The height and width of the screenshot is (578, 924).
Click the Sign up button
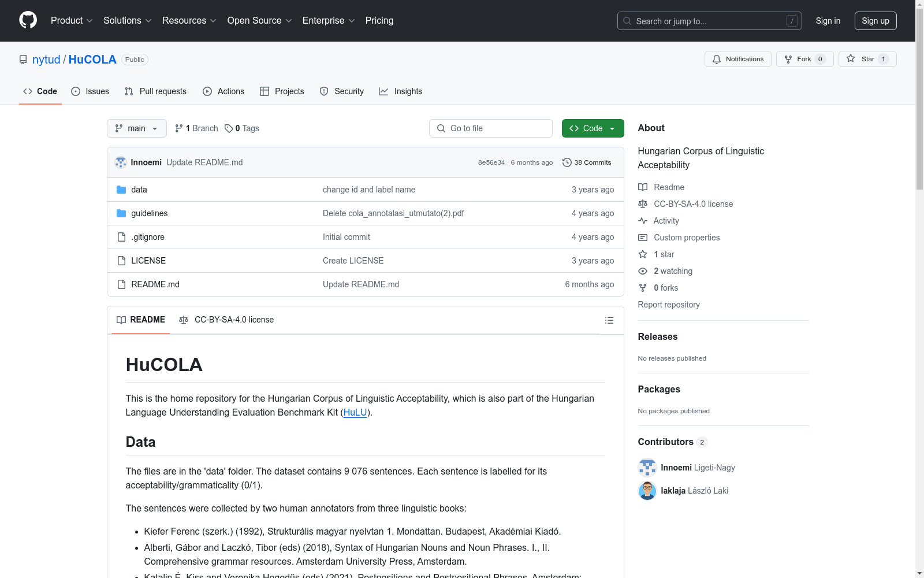(x=875, y=21)
